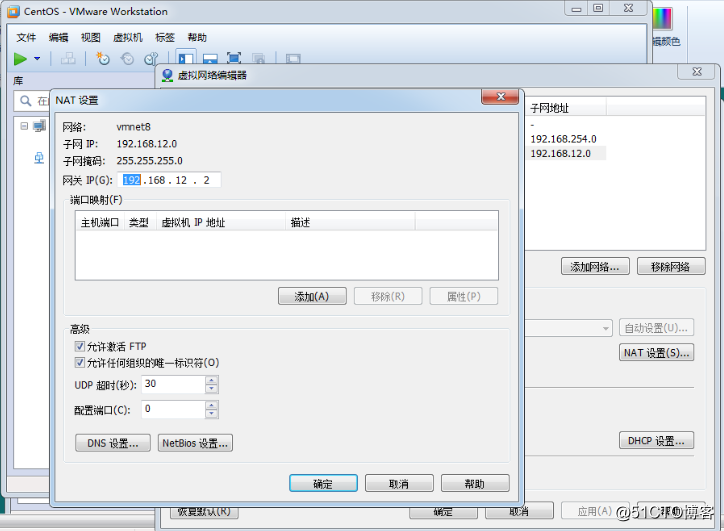This screenshot has width=724, height=531.
Task: Click the 描述 column header
Action: pos(350,223)
